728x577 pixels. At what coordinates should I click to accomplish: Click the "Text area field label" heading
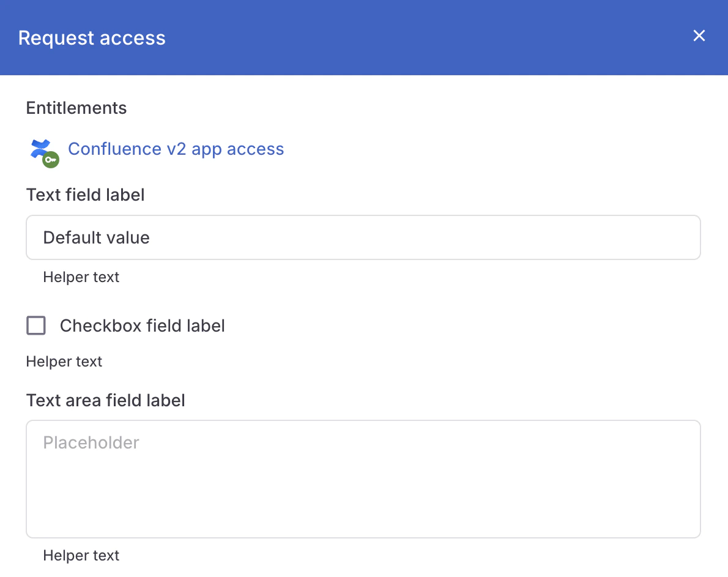[105, 400]
